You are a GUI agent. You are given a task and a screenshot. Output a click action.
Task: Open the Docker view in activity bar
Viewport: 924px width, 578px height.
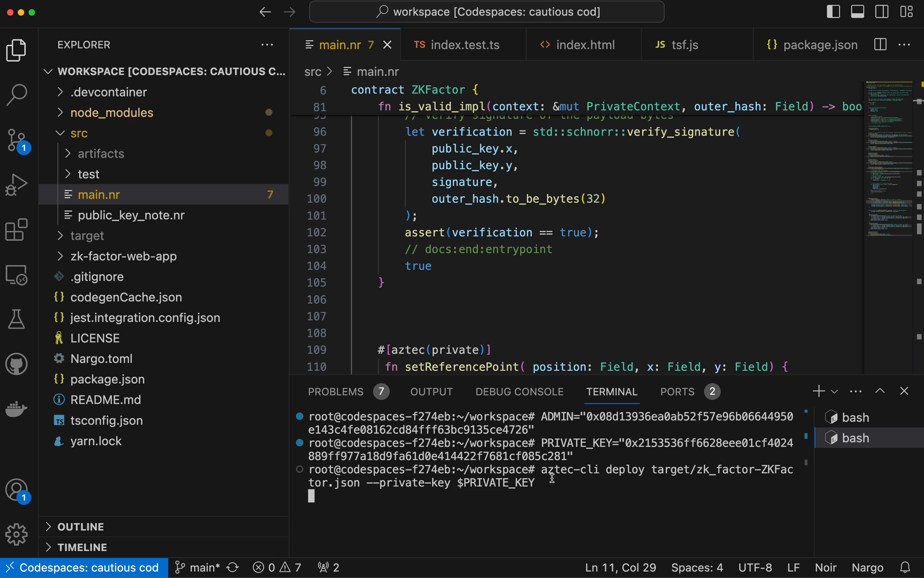17,409
